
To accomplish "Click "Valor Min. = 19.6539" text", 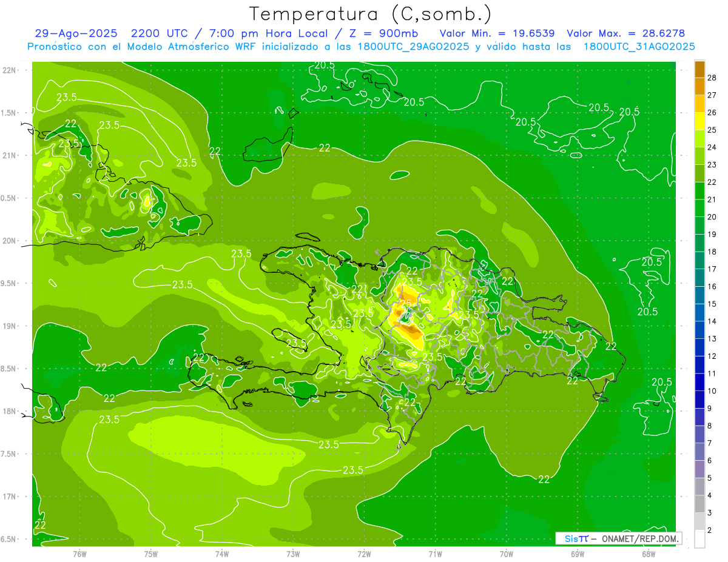I will [x=496, y=33].
